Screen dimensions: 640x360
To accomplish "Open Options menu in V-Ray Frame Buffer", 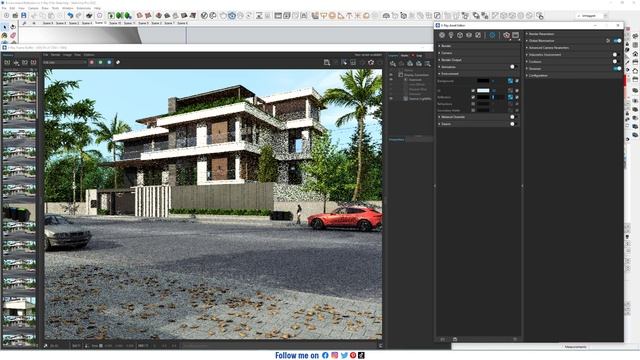I will pos(89,55).
